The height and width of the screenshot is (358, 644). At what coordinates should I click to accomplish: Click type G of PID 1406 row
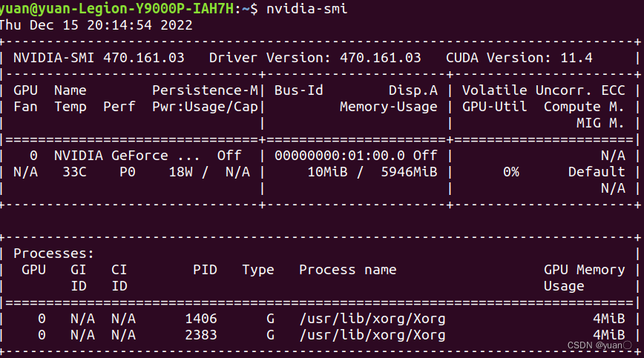coord(270,319)
